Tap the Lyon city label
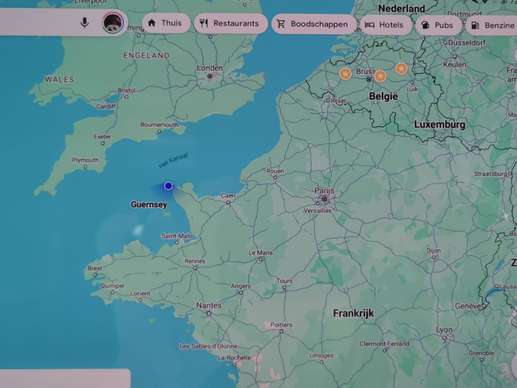Screen dimensions: 517x388 point(444,330)
